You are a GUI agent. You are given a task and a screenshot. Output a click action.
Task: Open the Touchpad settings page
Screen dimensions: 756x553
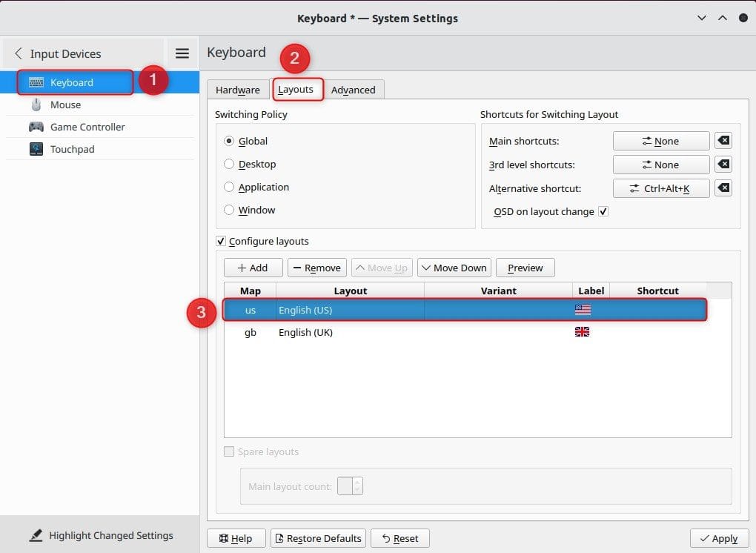tap(72, 149)
